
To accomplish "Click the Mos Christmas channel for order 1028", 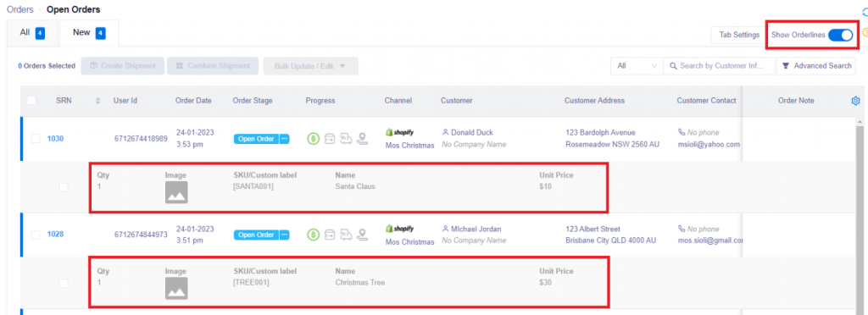I will point(410,241).
